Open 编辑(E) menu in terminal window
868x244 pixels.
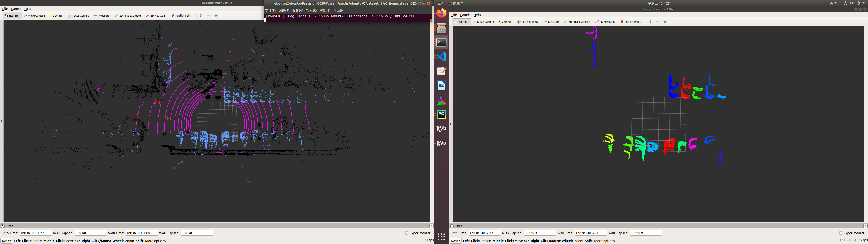pyautogui.click(x=284, y=10)
